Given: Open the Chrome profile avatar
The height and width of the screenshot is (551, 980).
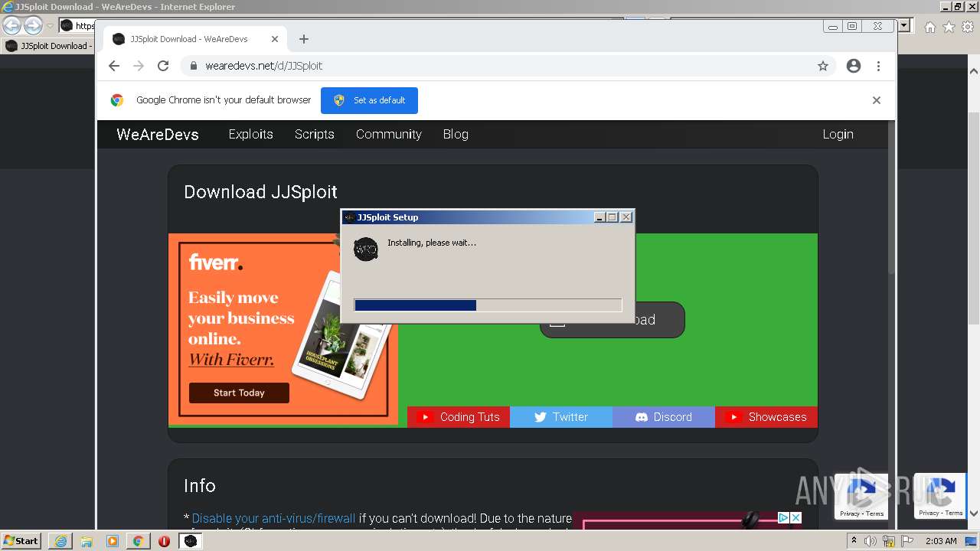Looking at the screenshot, I should pos(854,66).
